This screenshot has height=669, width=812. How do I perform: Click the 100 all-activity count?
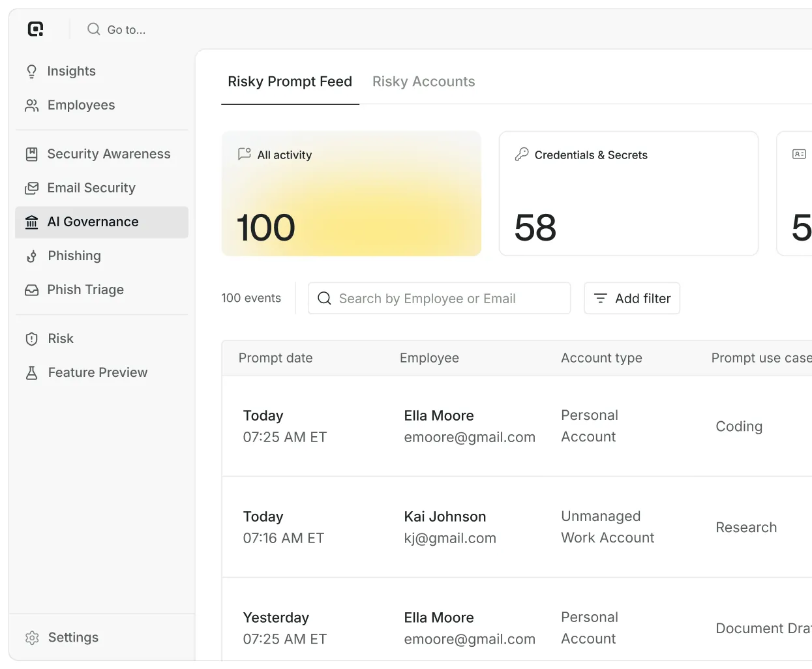265,228
